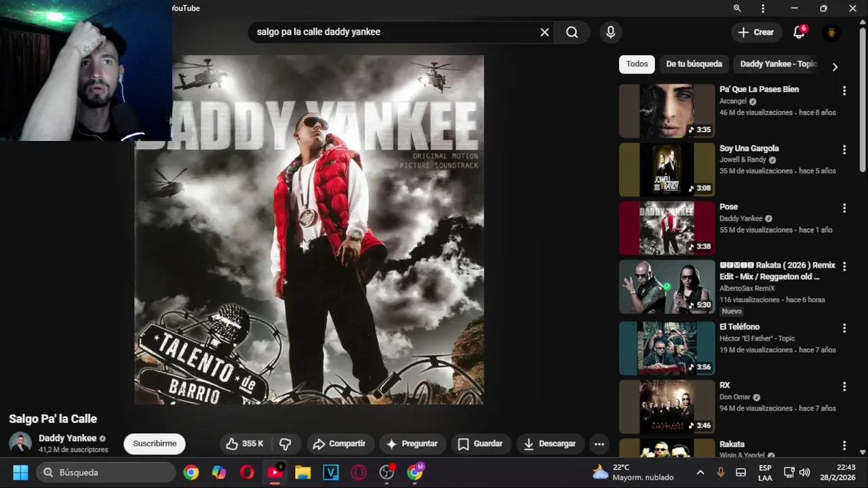Open options menu for Rakata by Wisin & Yandel
Image resolution: width=868 pixels, height=488 pixels.
(x=844, y=445)
